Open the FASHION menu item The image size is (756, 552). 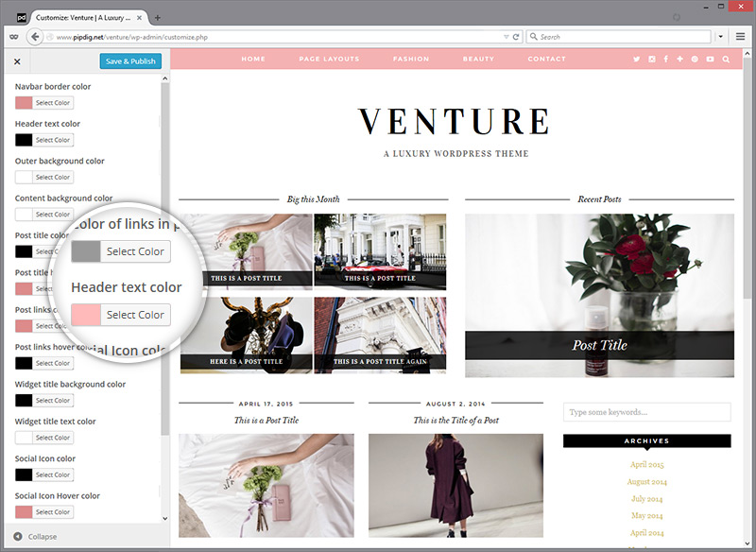pyautogui.click(x=411, y=59)
